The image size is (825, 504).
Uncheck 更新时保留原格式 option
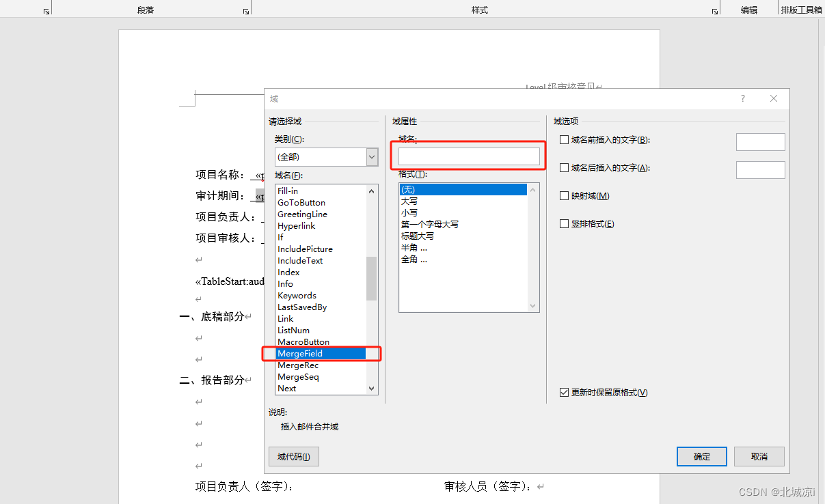(x=564, y=392)
